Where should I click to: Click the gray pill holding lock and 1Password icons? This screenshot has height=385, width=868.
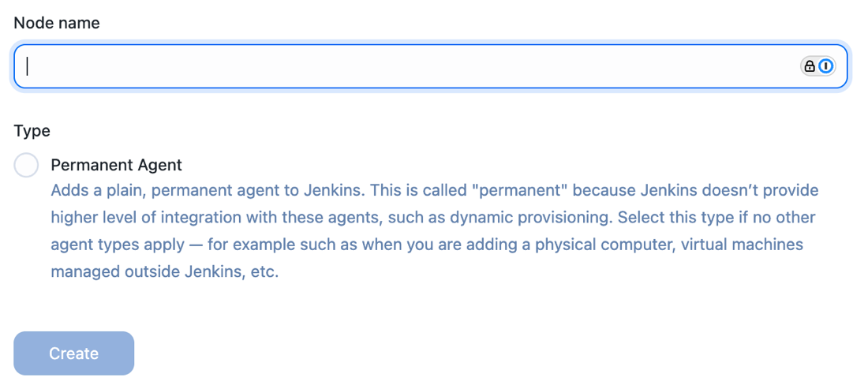click(817, 66)
